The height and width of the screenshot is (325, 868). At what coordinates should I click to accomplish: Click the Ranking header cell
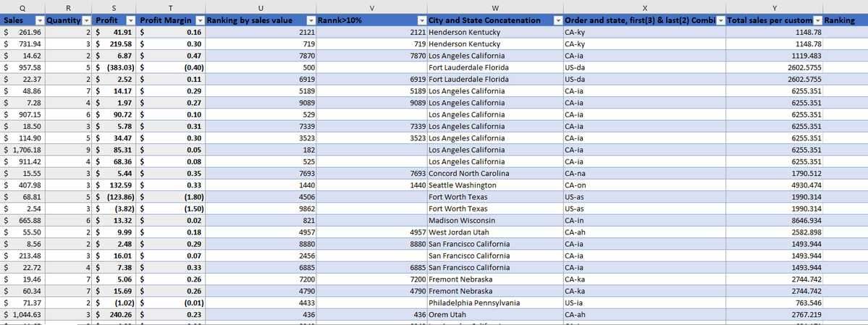(846, 20)
